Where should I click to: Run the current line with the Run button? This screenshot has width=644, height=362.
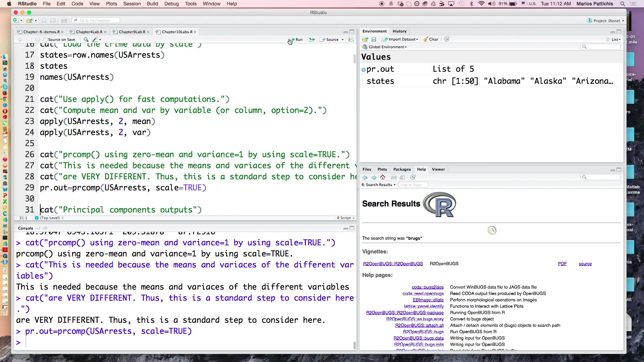(x=296, y=40)
